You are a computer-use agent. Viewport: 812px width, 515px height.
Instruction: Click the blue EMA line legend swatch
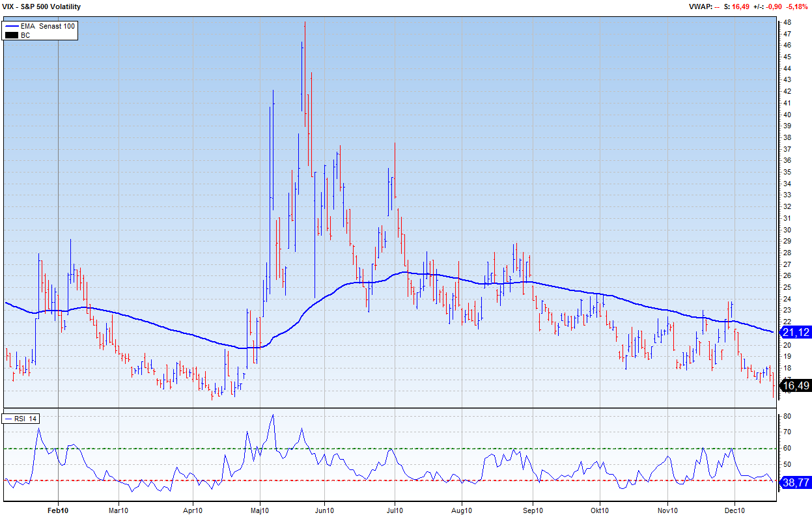(12, 26)
